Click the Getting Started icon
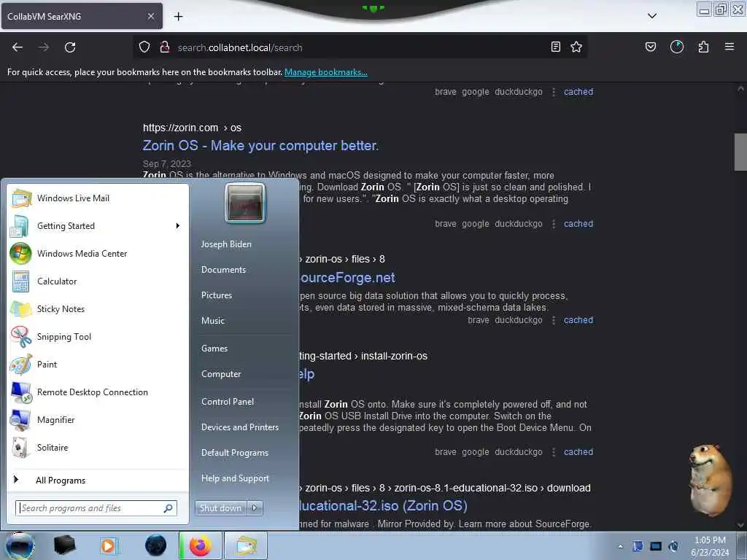This screenshot has height=560, width=747. pyautogui.click(x=20, y=226)
